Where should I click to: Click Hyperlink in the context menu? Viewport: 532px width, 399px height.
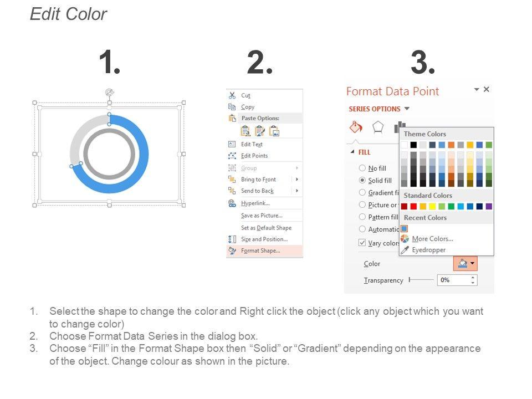coord(255,203)
